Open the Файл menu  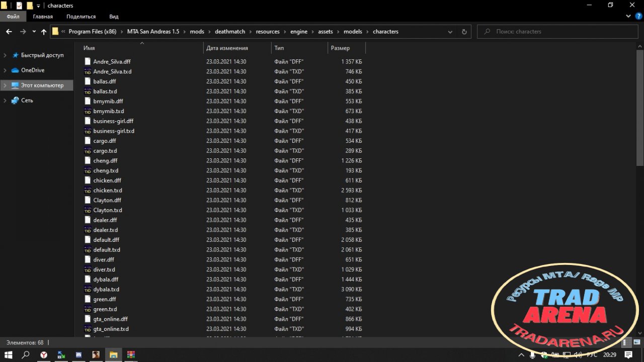[13, 17]
